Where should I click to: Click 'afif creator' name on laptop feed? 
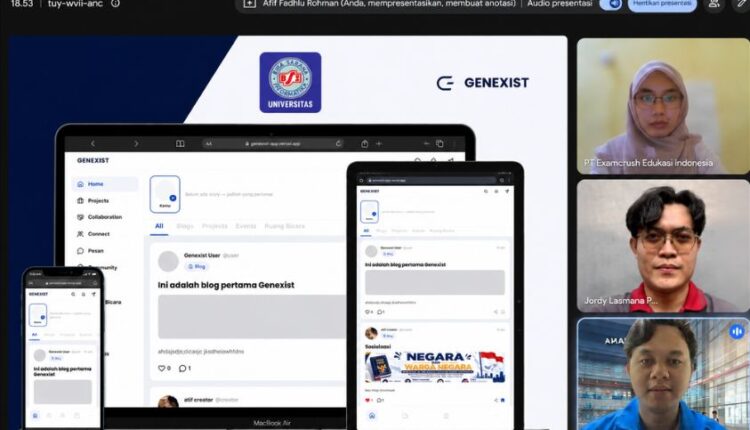tap(198, 400)
